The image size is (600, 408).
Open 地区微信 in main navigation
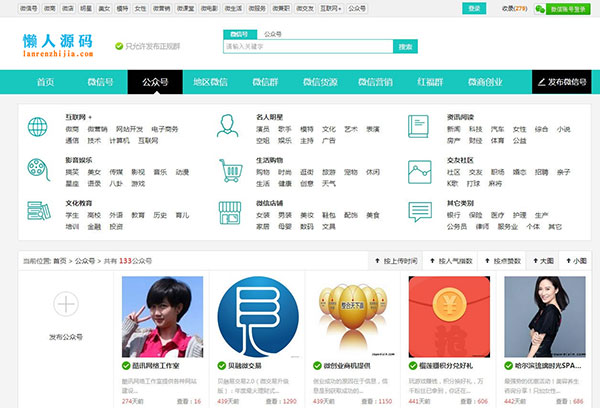pyautogui.click(x=210, y=82)
